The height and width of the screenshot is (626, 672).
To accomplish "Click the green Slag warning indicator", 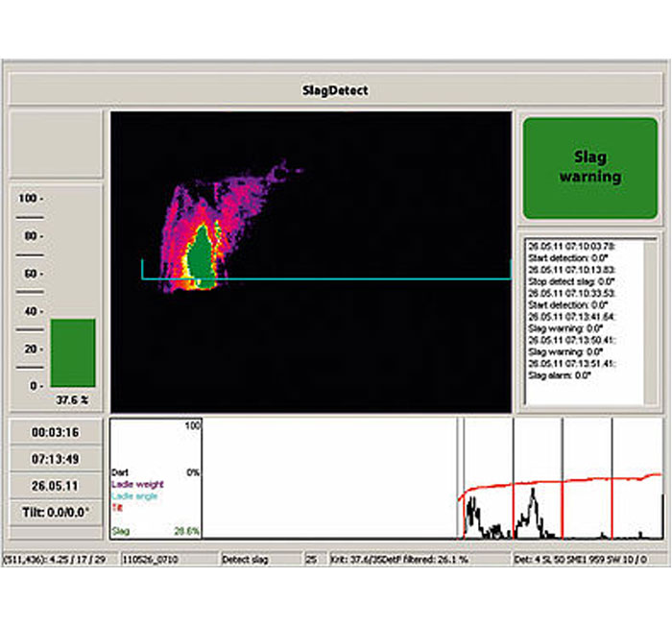I will point(589,167).
